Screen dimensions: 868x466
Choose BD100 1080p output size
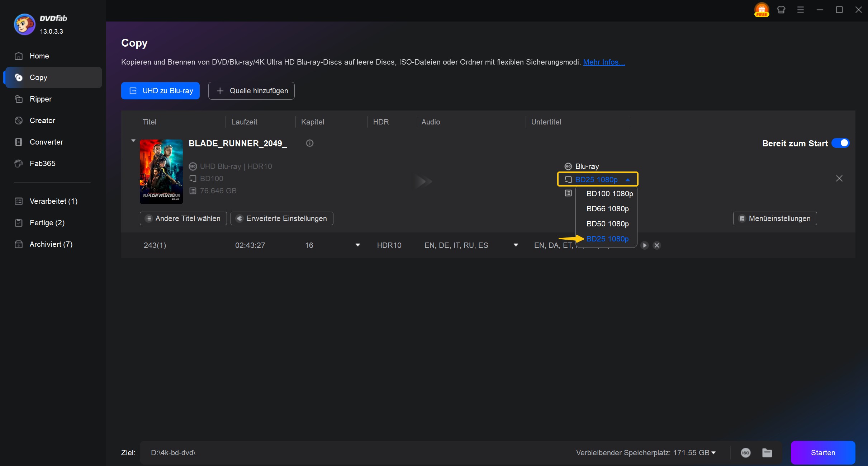coord(610,194)
